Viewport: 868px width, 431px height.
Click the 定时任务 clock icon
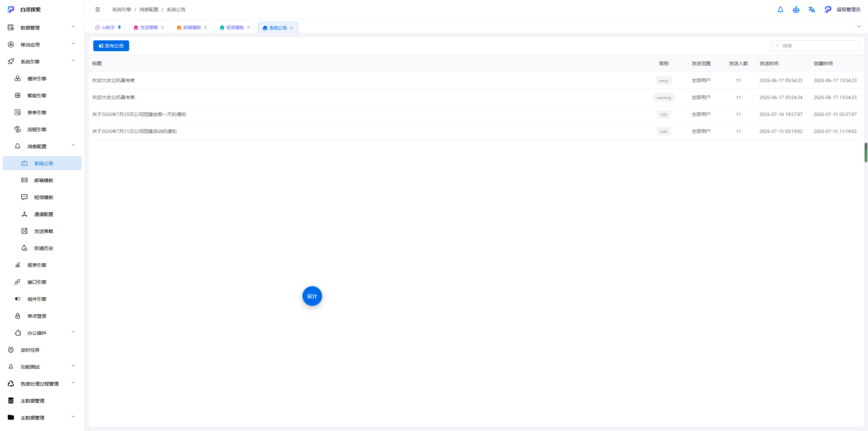point(11,350)
